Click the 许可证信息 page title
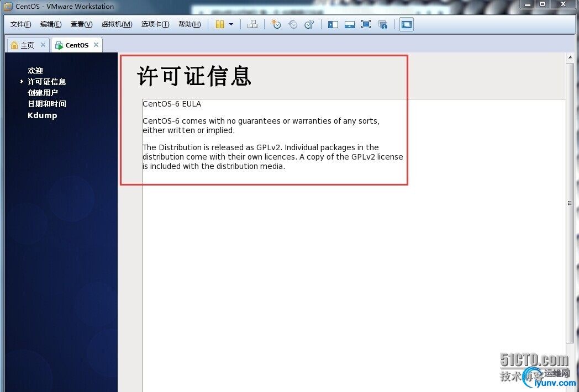 click(194, 76)
